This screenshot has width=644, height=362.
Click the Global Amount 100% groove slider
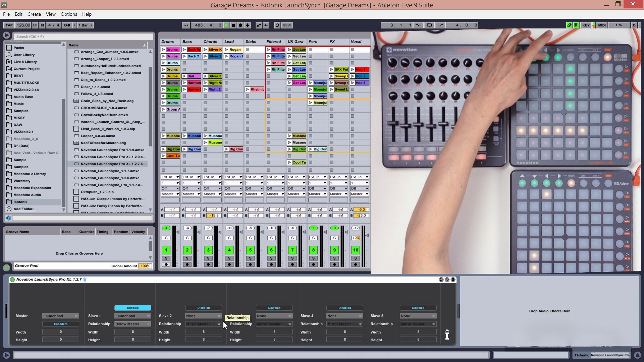(x=145, y=266)
